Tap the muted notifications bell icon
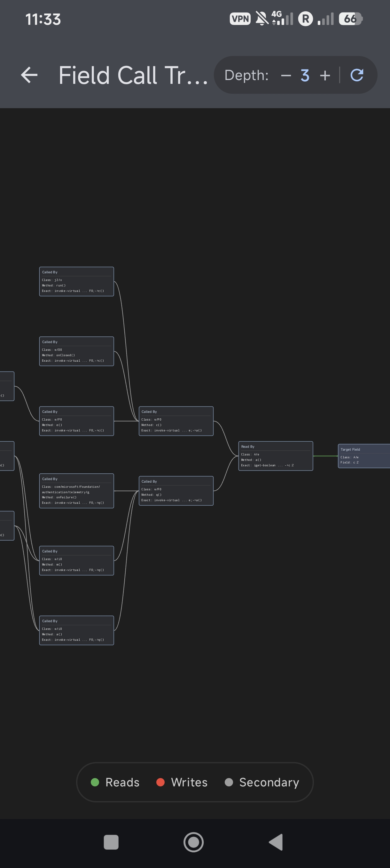 [262, 19]
